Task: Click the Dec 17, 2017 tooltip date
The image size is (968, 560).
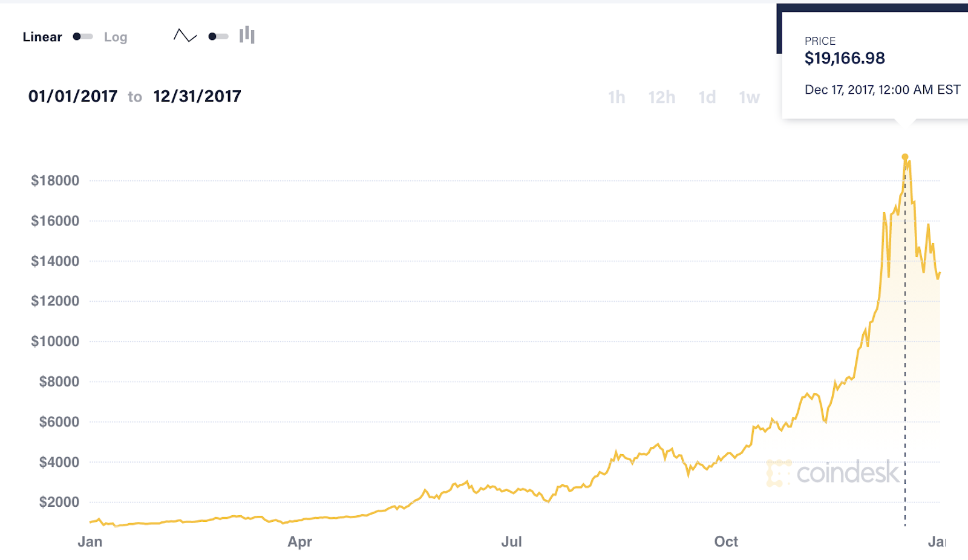Action: pyautogui.click(x=882, y=90)
